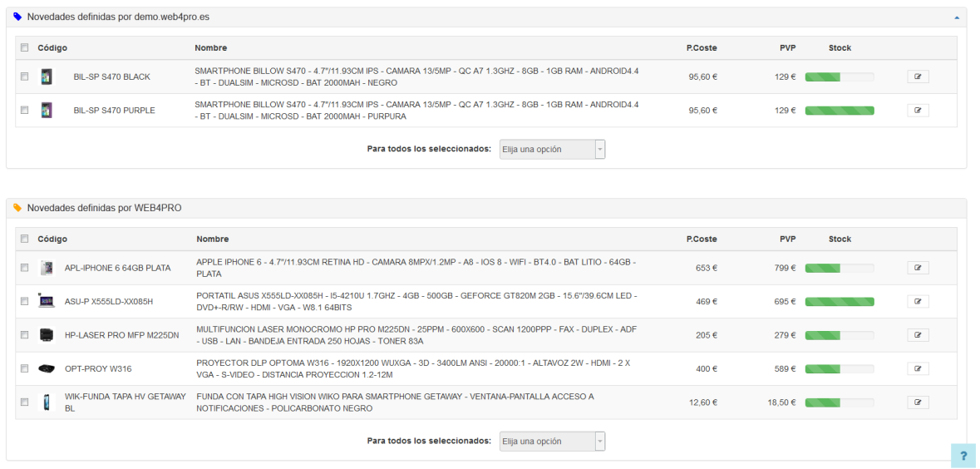Click code text OPT-PROY W316

click(98, 368)
